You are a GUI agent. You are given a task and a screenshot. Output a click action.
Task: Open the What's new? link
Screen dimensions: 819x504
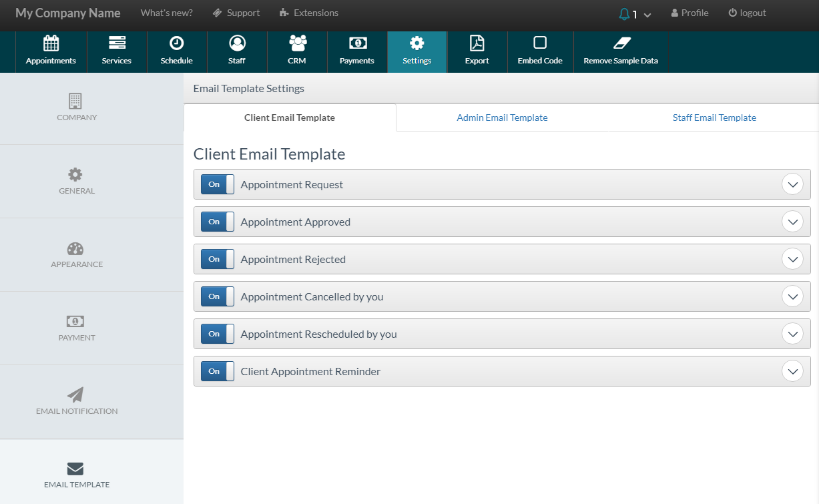(167, 13)
